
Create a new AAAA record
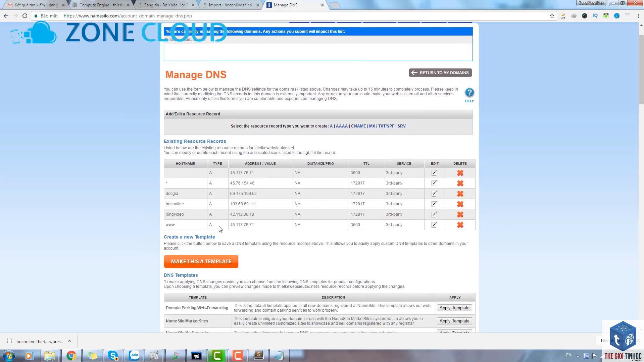(342, 126)
